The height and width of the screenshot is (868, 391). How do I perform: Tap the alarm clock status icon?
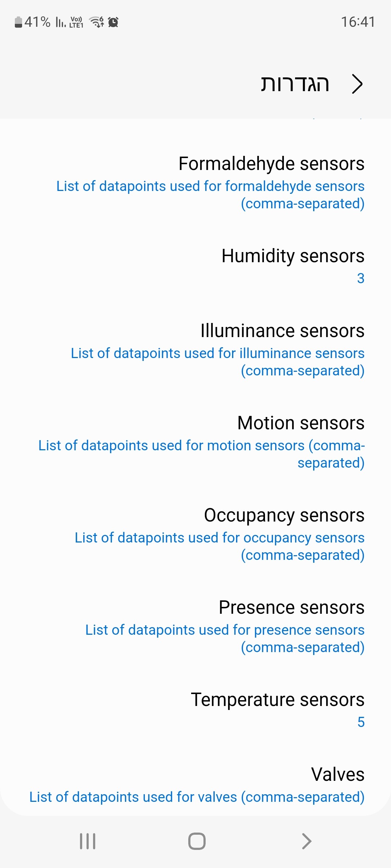coord(113,22)
